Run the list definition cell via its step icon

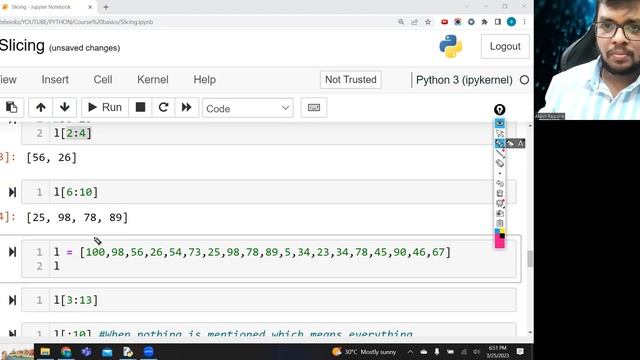[x=12, y=252]
